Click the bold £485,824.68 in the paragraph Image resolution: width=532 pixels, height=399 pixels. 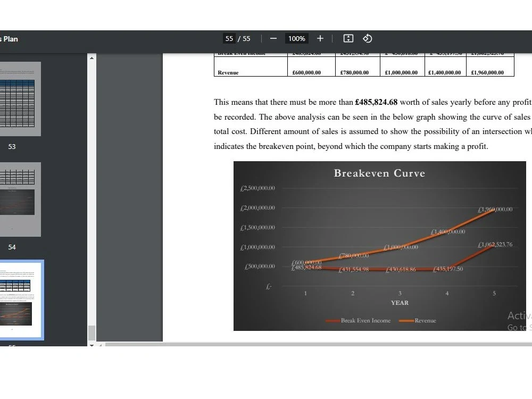376,102
